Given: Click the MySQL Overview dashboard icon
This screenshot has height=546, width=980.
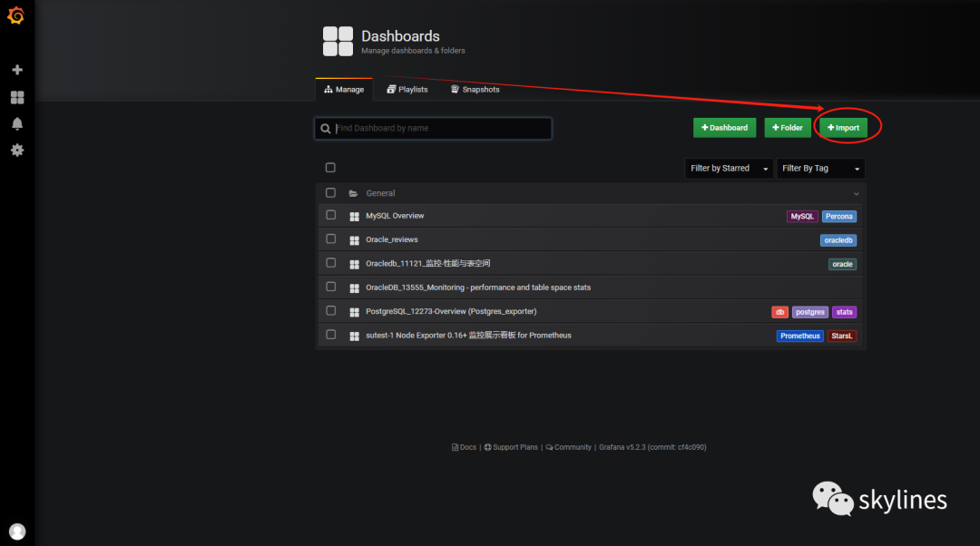Looking at the screenshot, I should point(355,216).
